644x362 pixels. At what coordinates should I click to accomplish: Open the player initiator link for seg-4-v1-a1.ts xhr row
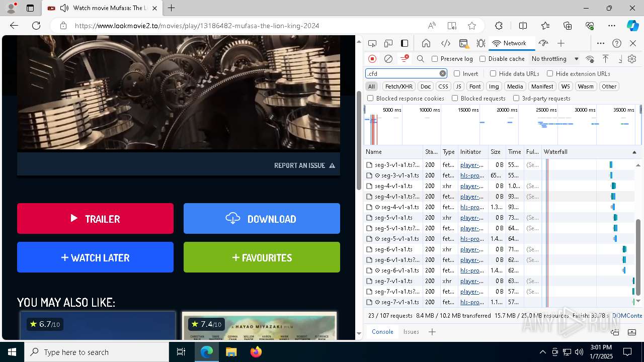click(x=471, y=186)
